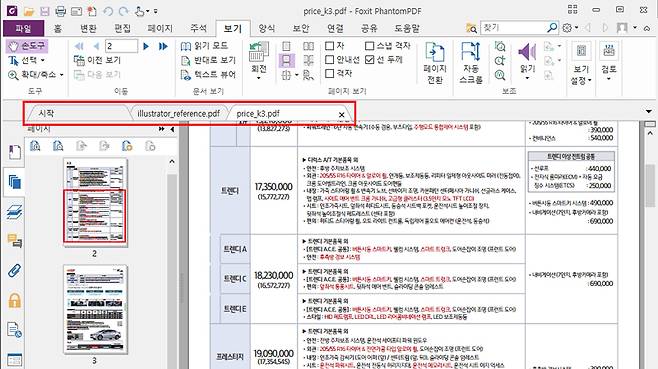Click 반대로 보기 reverse view

[x=208, y=60]
